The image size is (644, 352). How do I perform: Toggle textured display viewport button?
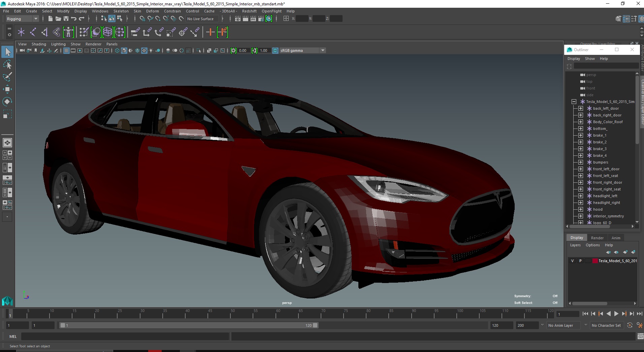coord(144,50)
